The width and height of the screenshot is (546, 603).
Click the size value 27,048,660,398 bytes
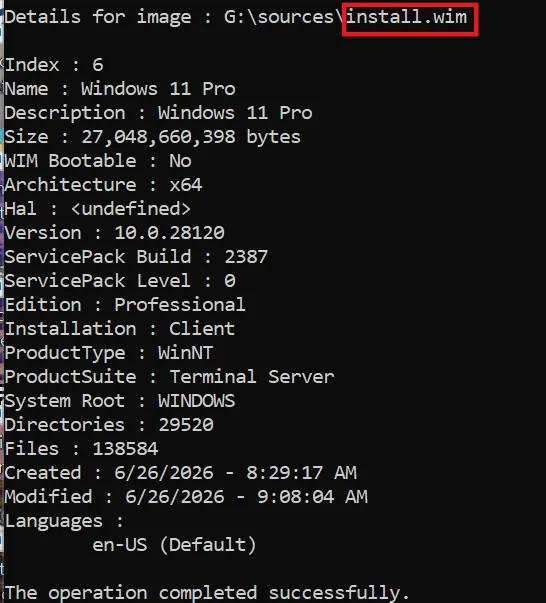click(191, 137)
